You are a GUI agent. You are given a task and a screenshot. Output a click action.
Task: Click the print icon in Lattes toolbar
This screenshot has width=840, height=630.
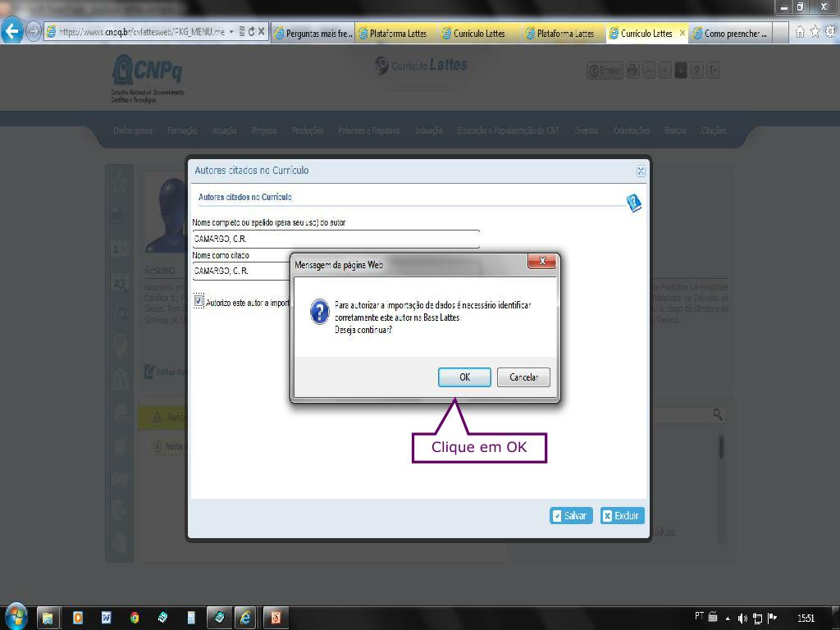coord(632,71)
